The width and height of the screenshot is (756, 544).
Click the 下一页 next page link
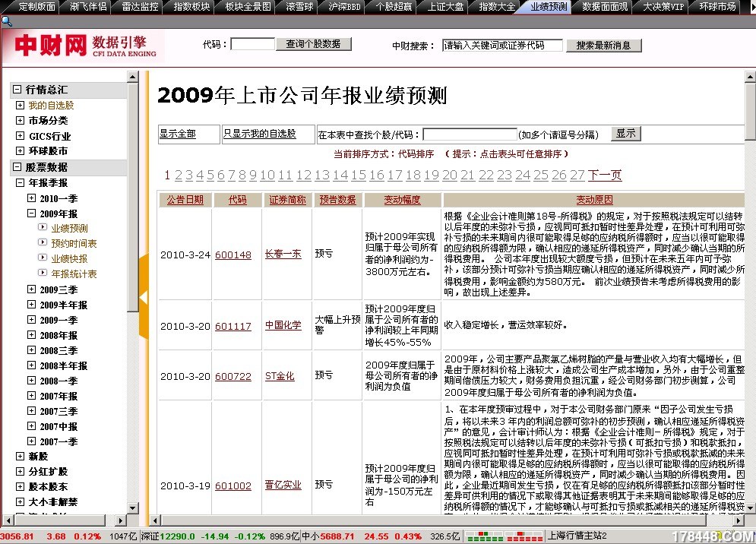(x=605, y=175)
